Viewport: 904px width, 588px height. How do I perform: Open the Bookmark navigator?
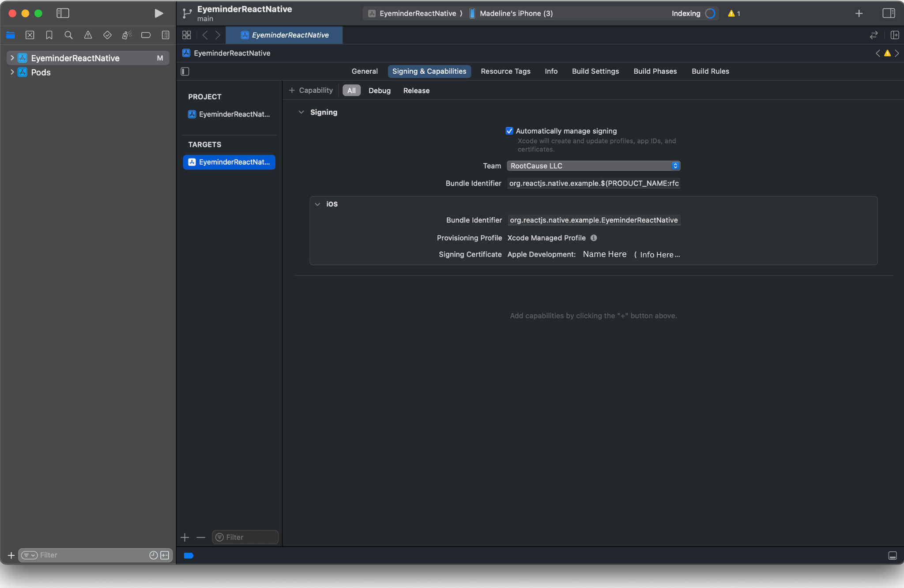click(x=49, y=35)
